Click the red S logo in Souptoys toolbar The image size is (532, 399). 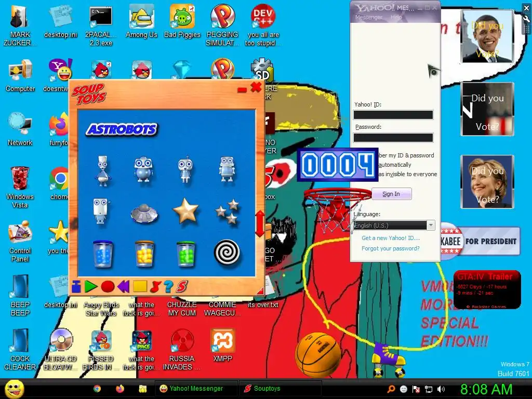pos(182,287)
